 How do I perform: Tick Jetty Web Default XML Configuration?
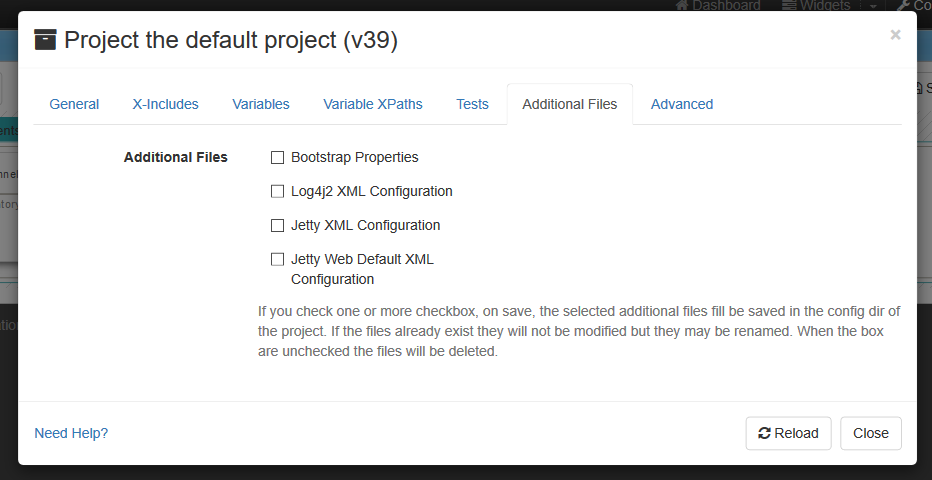[278, 259]
